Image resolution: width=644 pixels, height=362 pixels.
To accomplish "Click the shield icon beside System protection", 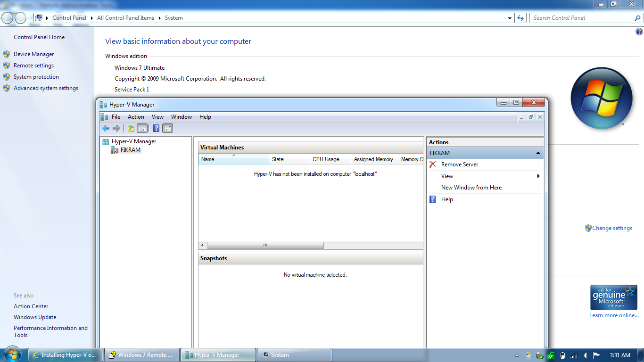I will [x=7, y=77].
